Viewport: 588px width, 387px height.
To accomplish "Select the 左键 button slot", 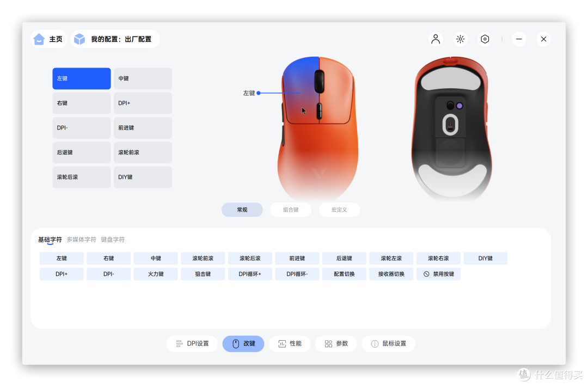I will (81, 78).
